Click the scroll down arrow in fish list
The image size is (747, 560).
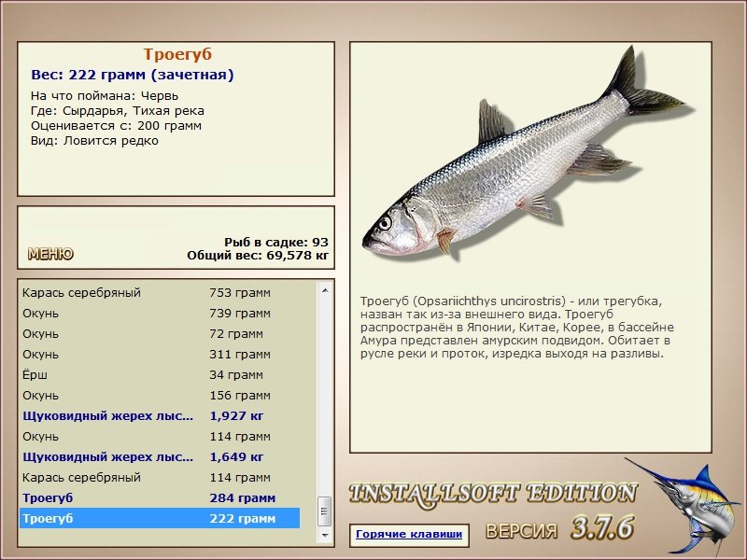point(325,535)
